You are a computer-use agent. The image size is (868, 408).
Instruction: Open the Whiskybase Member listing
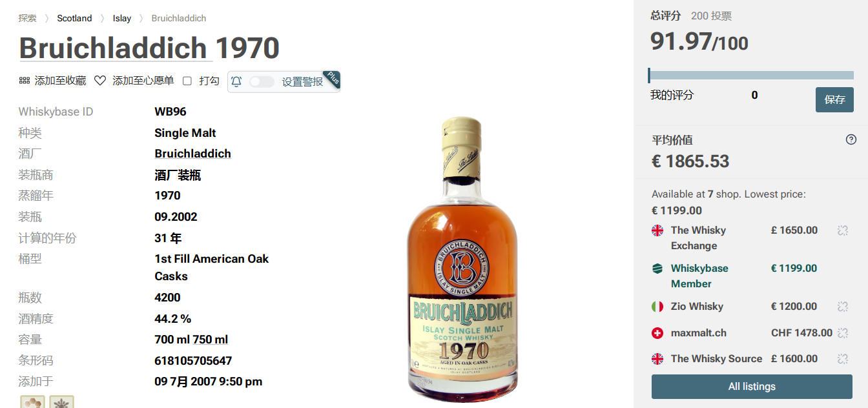(x=699, y=276)
